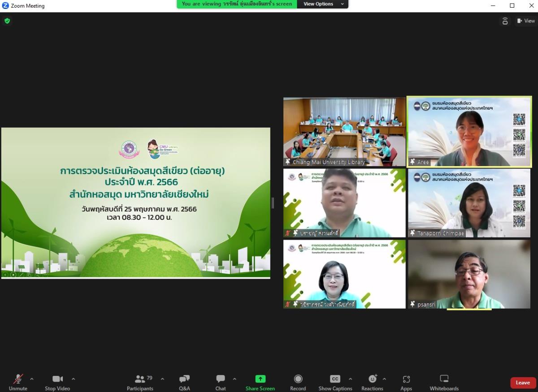Viewport: 538px width, 392px height.
Task: Switch layout using View button
Action: (526, 21)
